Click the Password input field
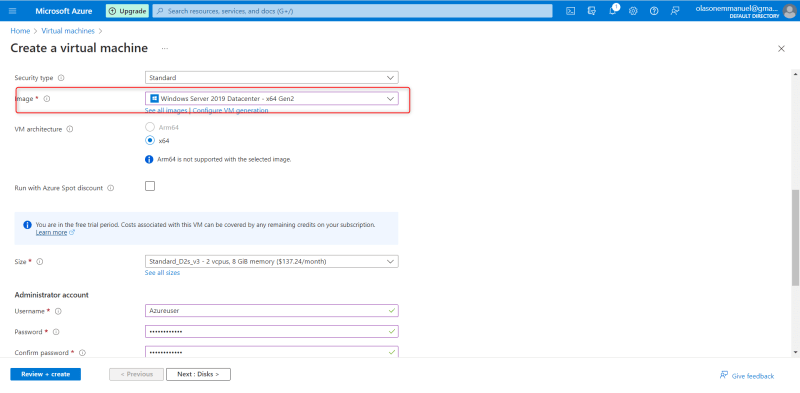This screenshot has width=800, height=393. (271, 331)
